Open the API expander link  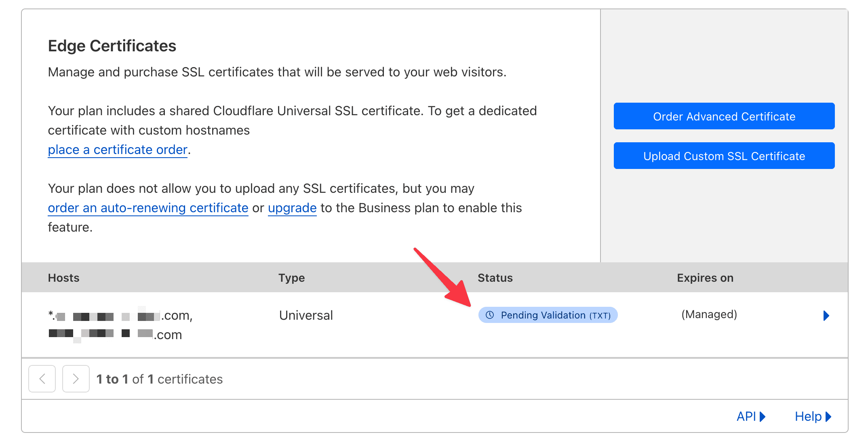[751, 416]
